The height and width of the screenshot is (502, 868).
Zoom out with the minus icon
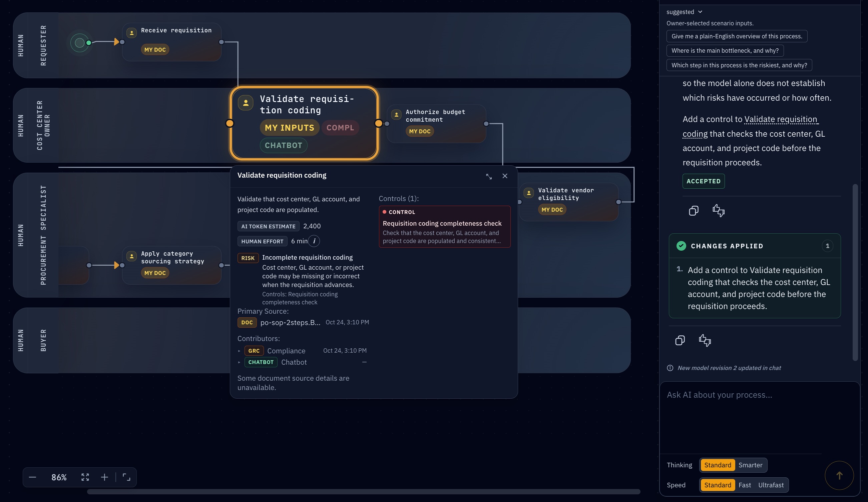click(32, 477)
